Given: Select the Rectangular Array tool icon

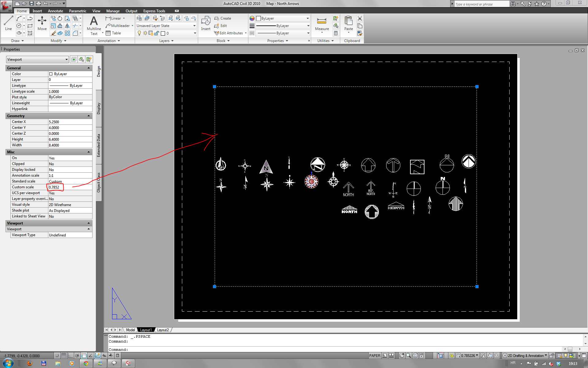Looking at the screenshot, I should click(x=67, y=33).
